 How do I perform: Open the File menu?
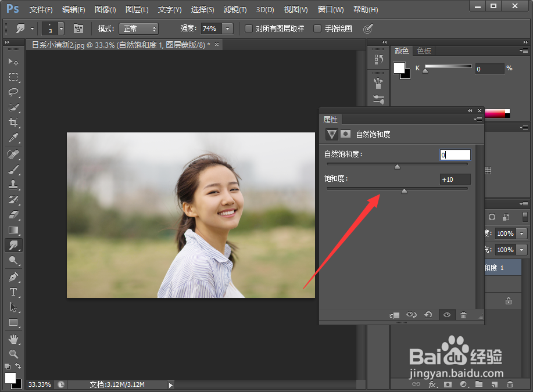(x=41, y=9)
